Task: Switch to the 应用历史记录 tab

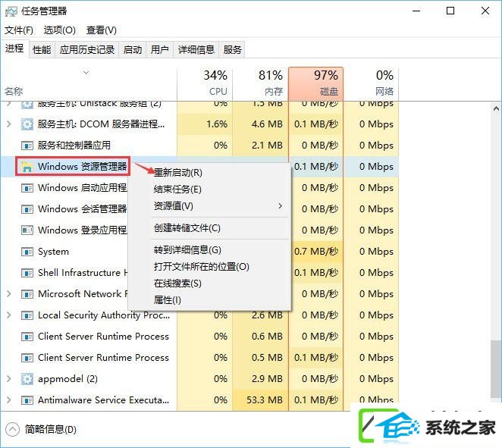Action: pyautogui.click(x=87, y=49)
